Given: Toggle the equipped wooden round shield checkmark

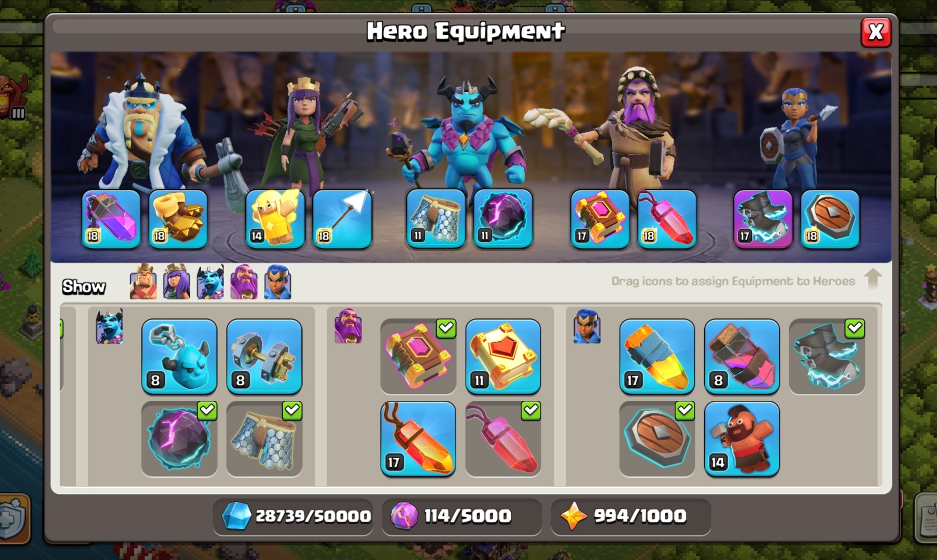Looking at the screenshot, I should [657, 439].
